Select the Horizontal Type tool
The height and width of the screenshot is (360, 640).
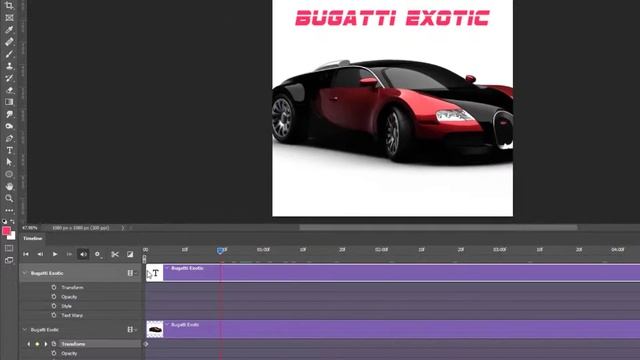(9, 150)
